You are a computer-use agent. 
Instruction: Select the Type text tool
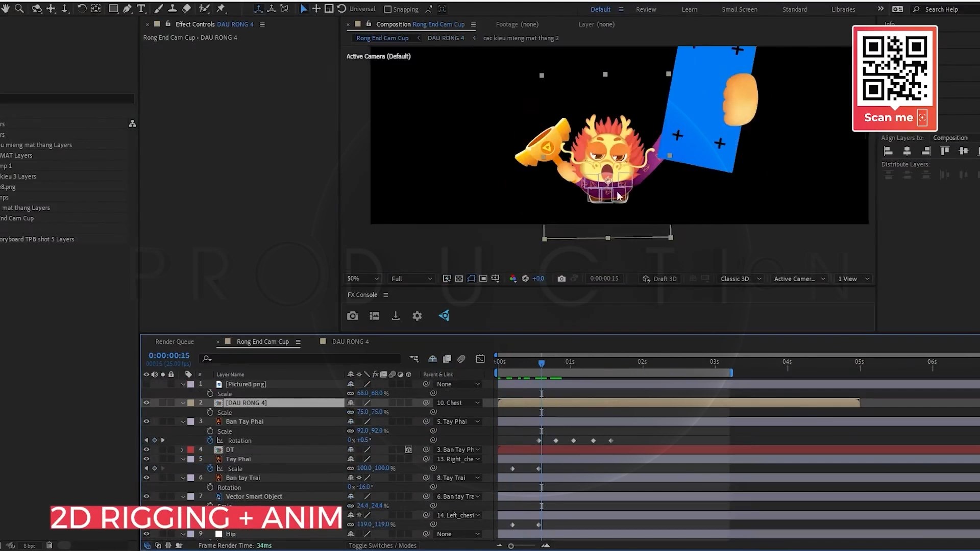click(141, 9)
